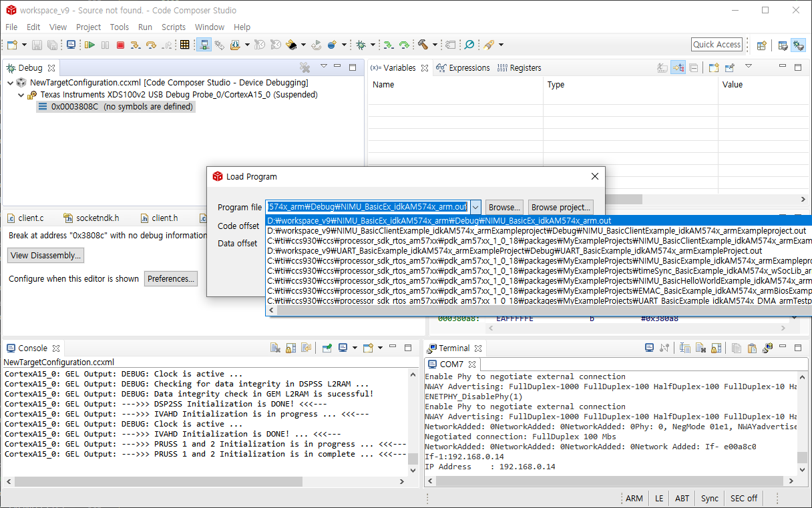This screenshot has width=812, height=508.
Task: Switch to the CCS Debug perspective icon
Action: 798,45
